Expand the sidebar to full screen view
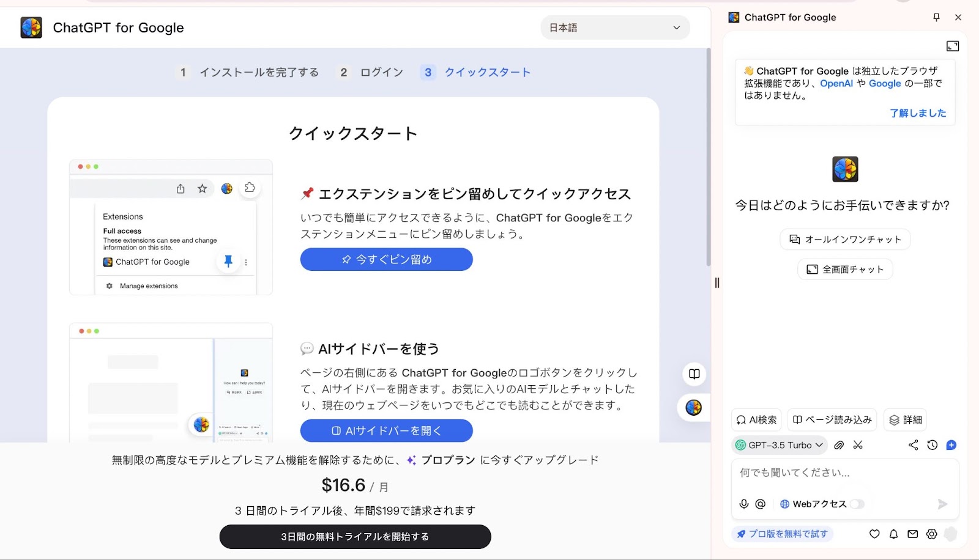This screenshot has width=979, height=560. coord(952,45)
